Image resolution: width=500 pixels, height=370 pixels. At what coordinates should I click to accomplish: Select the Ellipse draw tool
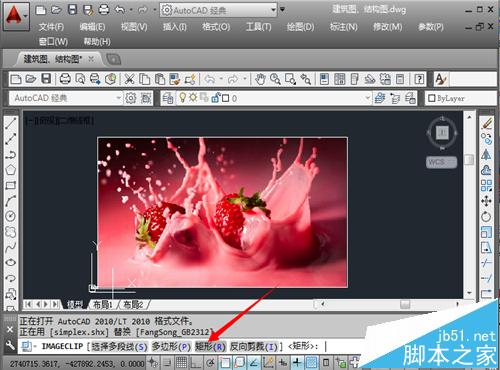[11, 262]
